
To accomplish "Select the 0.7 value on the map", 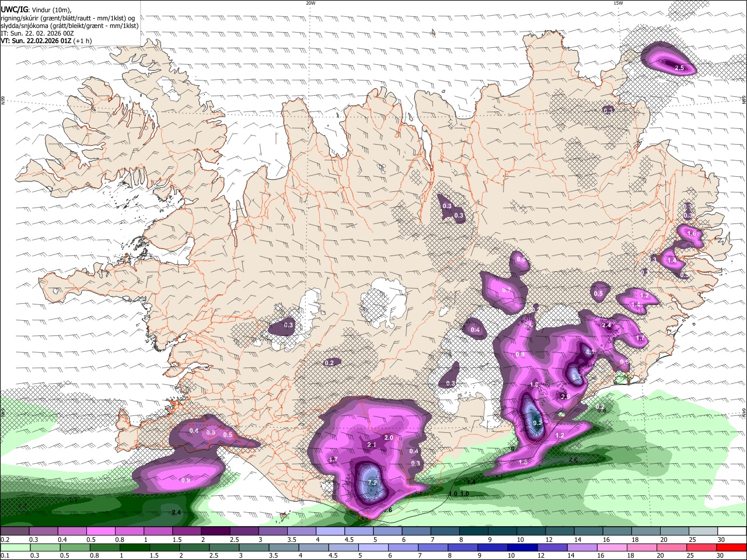I will pyautogui.click(x=507, y=290).
